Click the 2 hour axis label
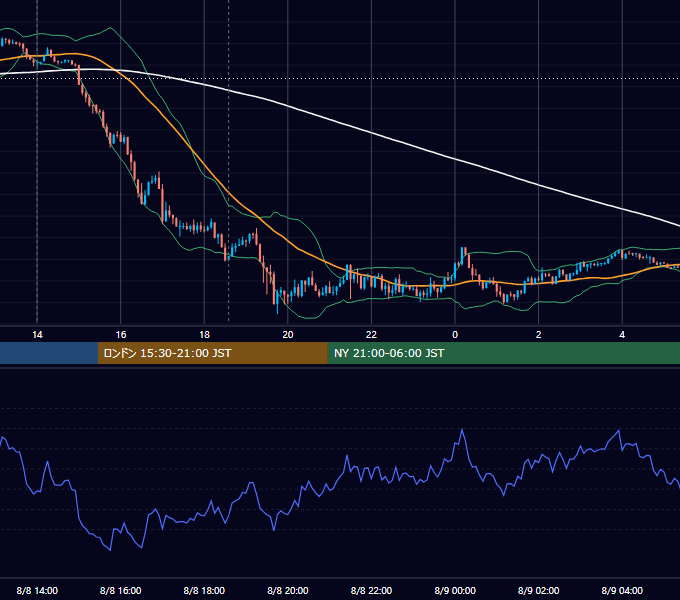 pos(539,335)
